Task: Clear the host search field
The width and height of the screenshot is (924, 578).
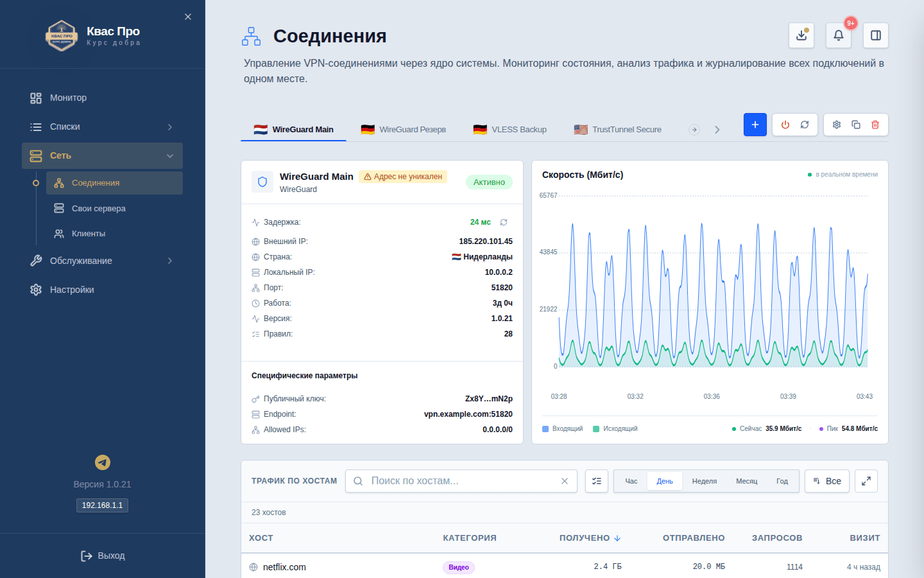Action: pos(565,481)
